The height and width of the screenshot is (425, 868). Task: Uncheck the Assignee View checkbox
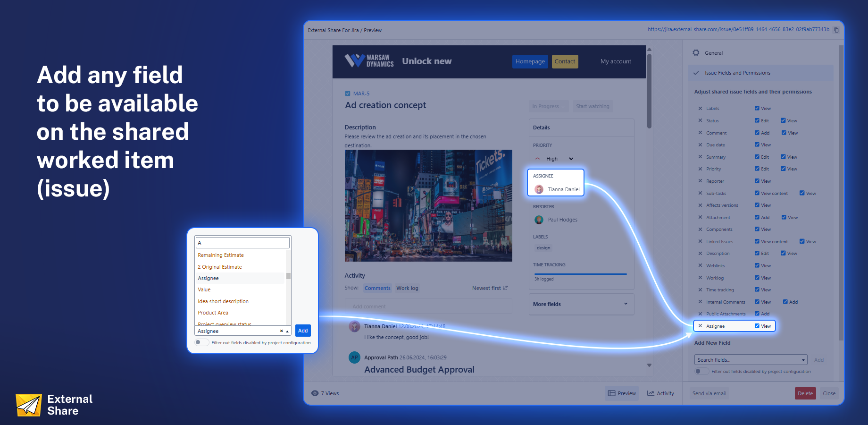tap(757, 326)
